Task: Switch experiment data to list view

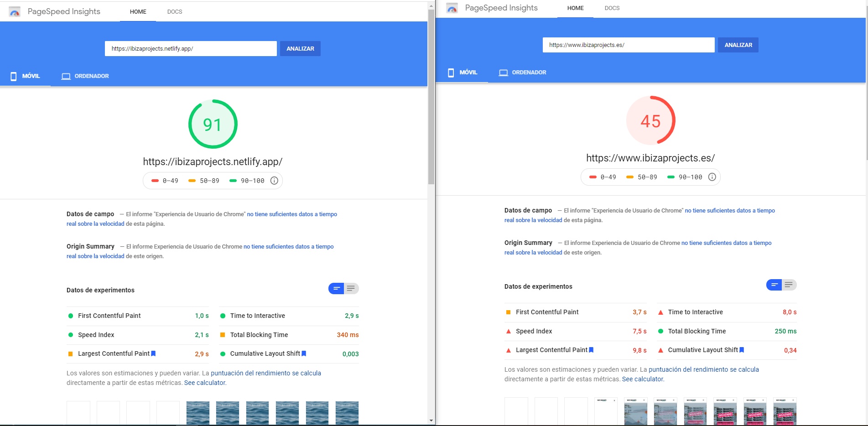Action: pyautogui.click(x=351, y=288)
